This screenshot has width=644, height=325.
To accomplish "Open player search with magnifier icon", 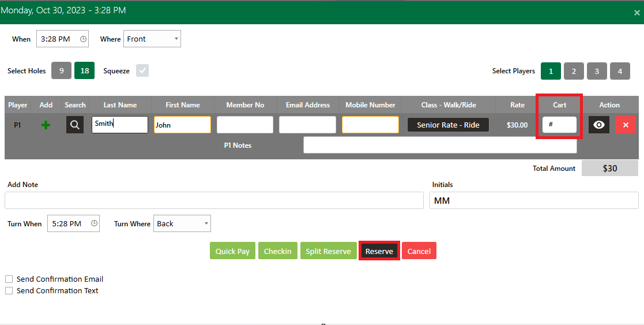I will click(75, 125).
